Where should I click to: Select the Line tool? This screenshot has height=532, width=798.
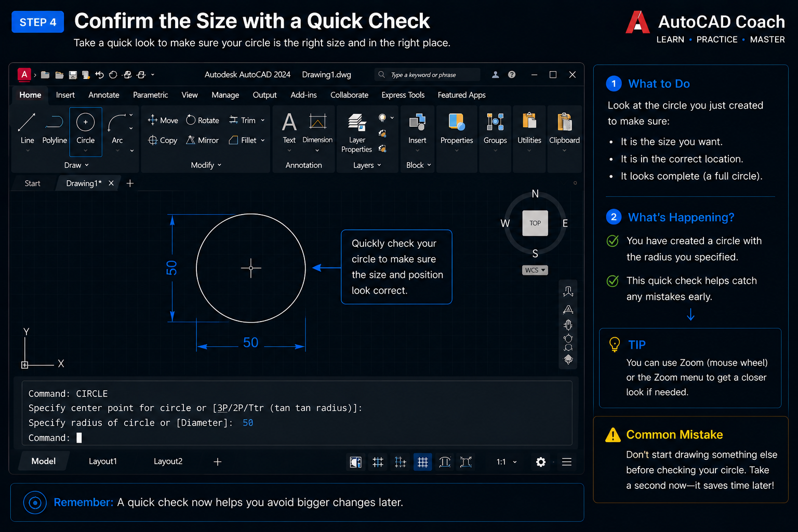click(x=27, y=130)
